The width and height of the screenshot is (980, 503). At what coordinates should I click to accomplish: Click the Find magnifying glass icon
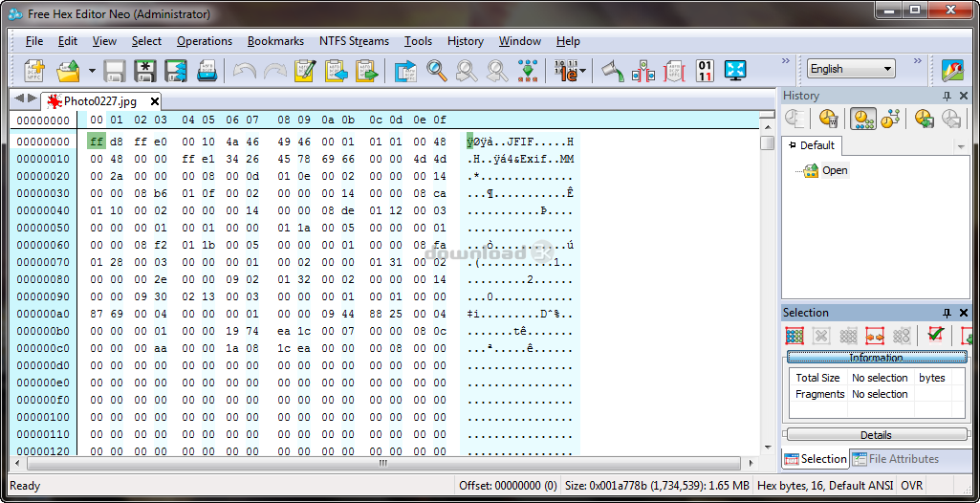click(437, 71)
